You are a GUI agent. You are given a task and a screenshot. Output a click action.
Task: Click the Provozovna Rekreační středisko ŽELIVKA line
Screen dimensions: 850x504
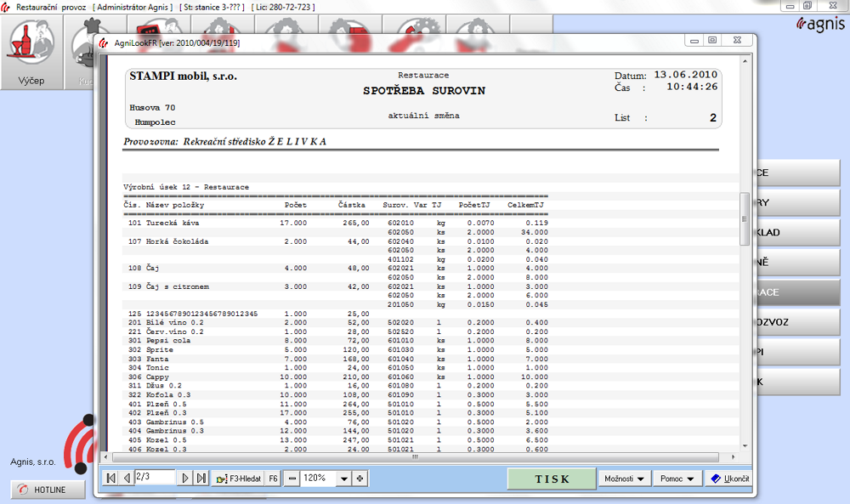[x=225, y=141]
